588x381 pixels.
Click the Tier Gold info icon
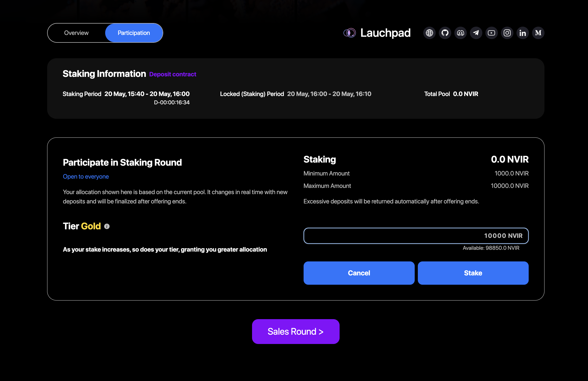[107, 226]
